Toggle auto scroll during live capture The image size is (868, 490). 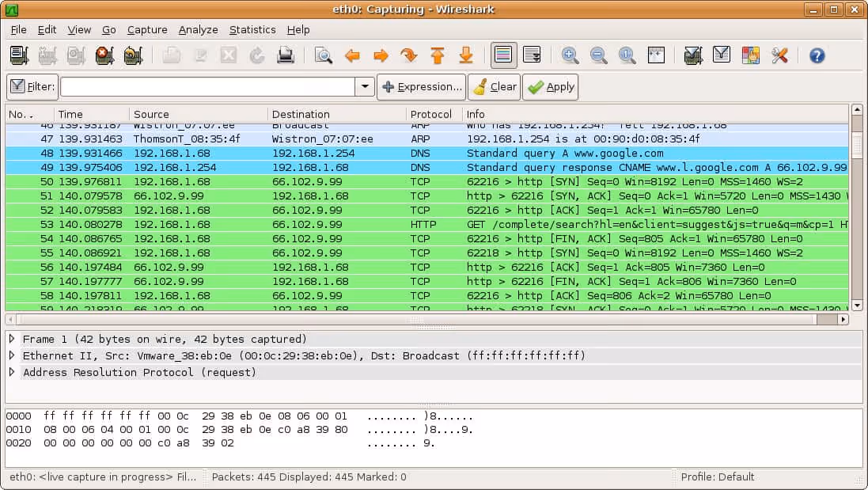pyautogui.click(x=532, y=55)
